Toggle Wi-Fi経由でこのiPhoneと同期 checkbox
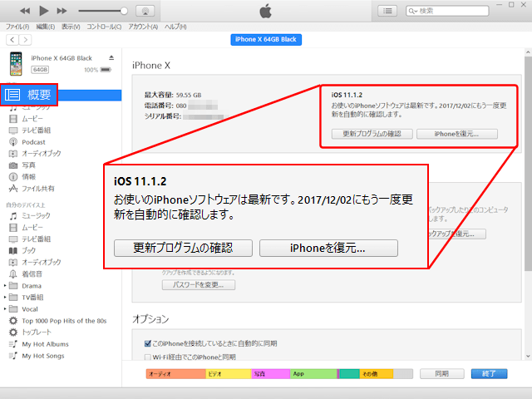Image resolution: width=532 pixels, height=399 pixels. pos(148,357)
